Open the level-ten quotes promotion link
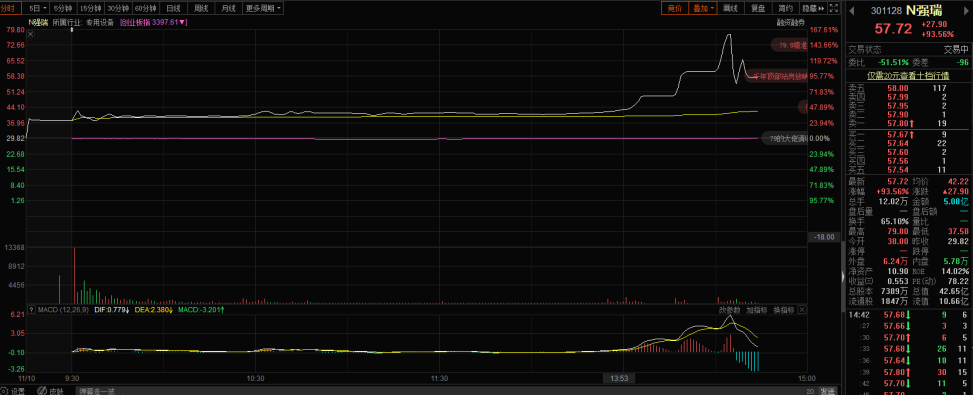Viewport: 973px width, 395px height. coord(908,75)
